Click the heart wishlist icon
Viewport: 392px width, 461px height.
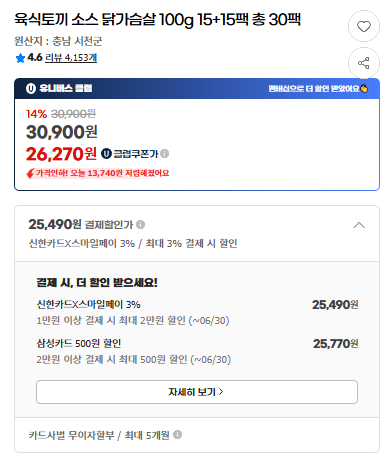point(364,26)
